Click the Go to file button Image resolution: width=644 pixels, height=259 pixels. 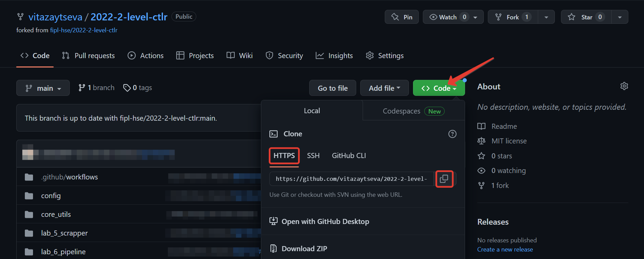click(x=333, y=88)
